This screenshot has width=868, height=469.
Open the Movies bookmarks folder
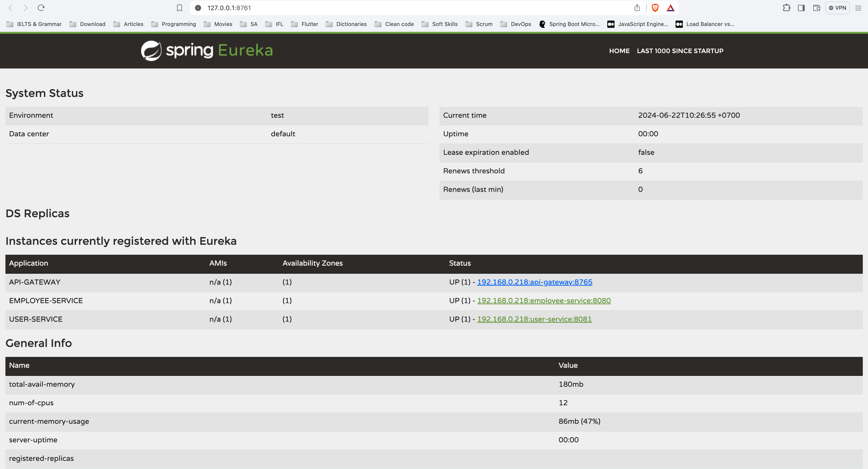tap(218, 24)
